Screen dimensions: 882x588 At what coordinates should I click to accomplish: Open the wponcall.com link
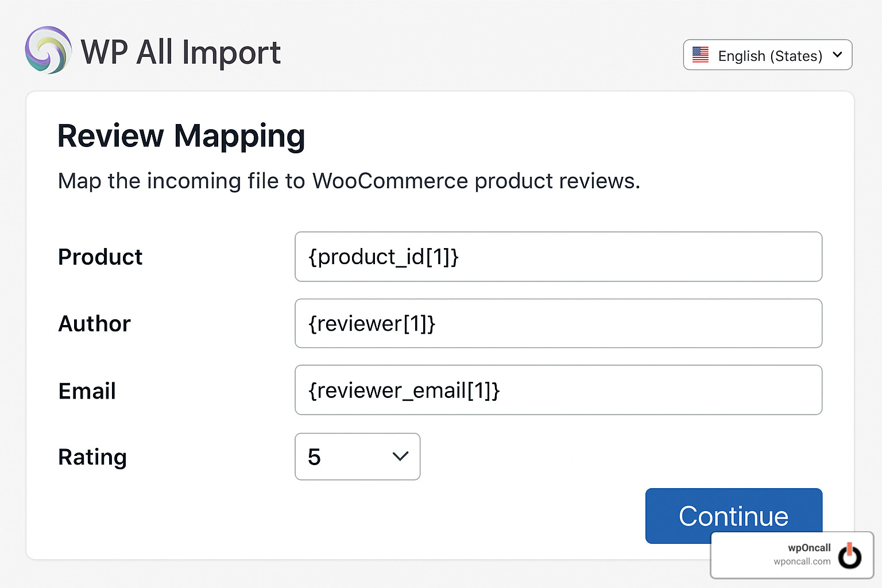coord(802,562)
